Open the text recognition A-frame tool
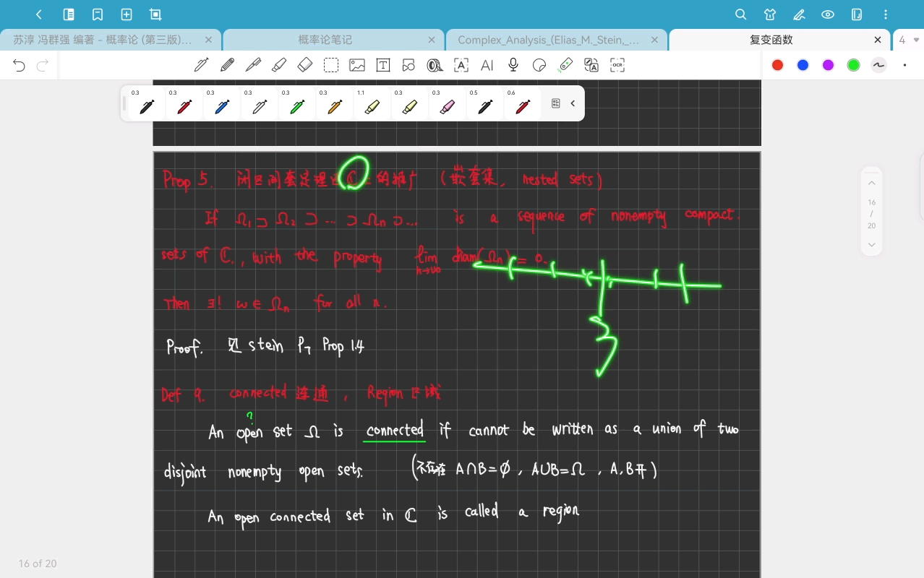The image size is (924, 578). [461, 65]
